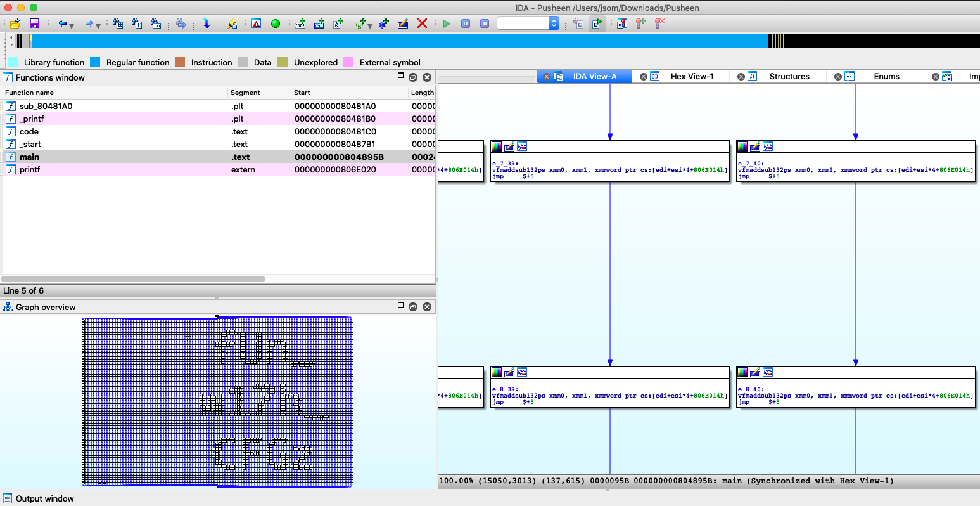Viewport: 980px width, 506px height.
Task: Pause the process with the pause button
Action: (x=466, y=23)
